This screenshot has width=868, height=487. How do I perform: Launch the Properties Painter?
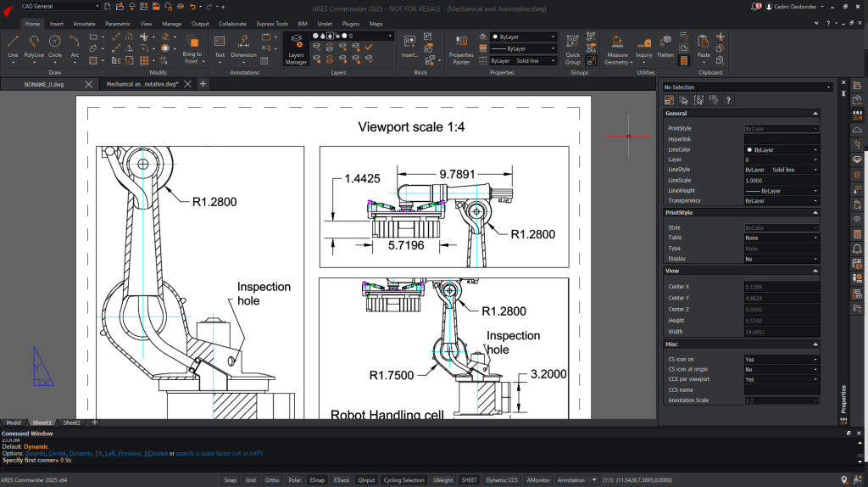(x=461, y=48)
